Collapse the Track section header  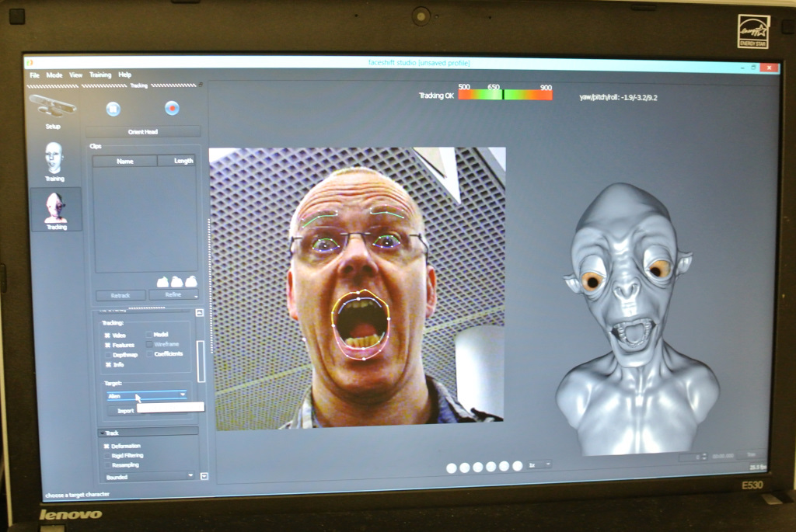click(148, 433)
